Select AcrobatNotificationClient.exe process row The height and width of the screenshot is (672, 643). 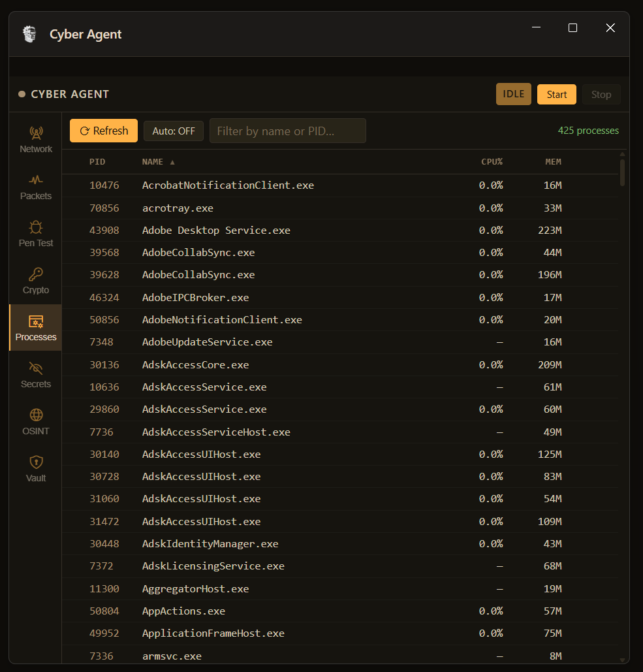(x=340, y=185)
